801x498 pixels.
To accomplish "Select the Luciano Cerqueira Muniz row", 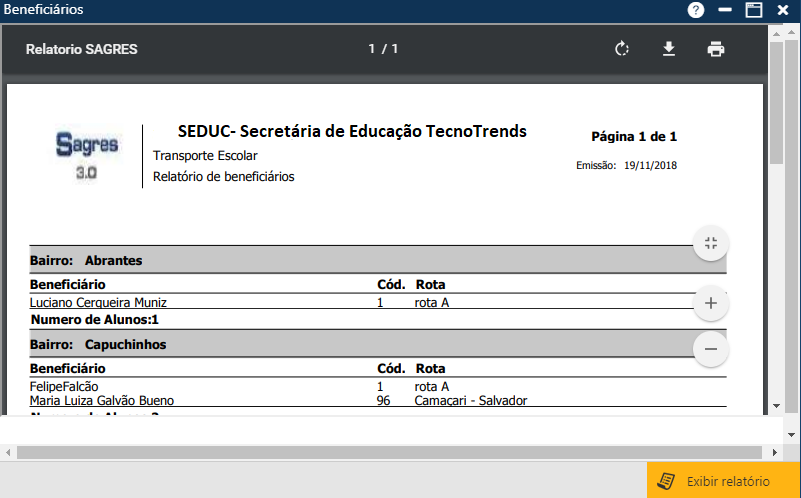I will click(378, 302).
